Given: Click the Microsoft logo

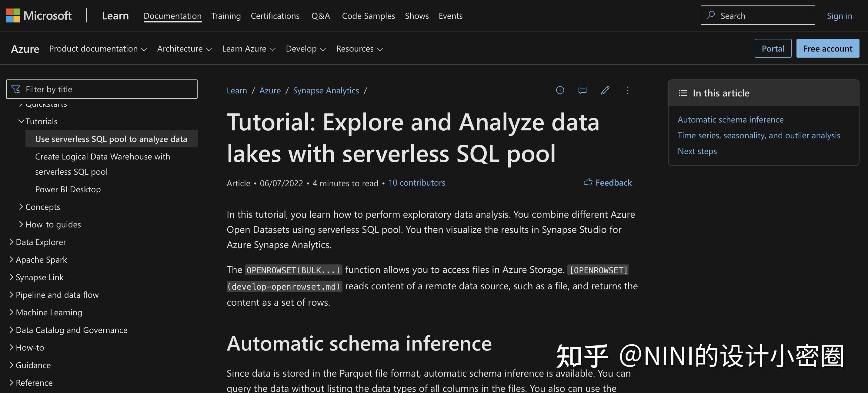Looking at the screenshot, I should (39, 15).
